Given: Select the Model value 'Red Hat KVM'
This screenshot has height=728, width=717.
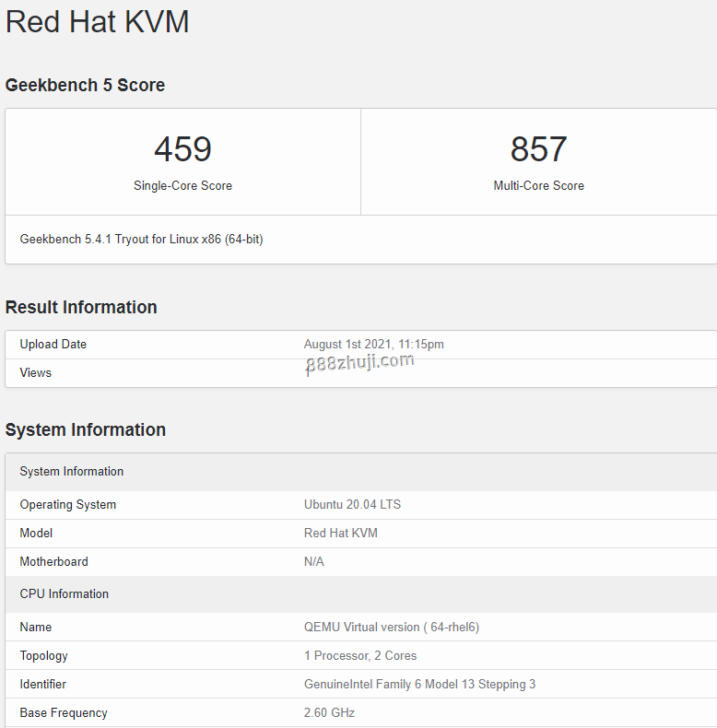Looking at the screenshot, I should pos(341,533).
